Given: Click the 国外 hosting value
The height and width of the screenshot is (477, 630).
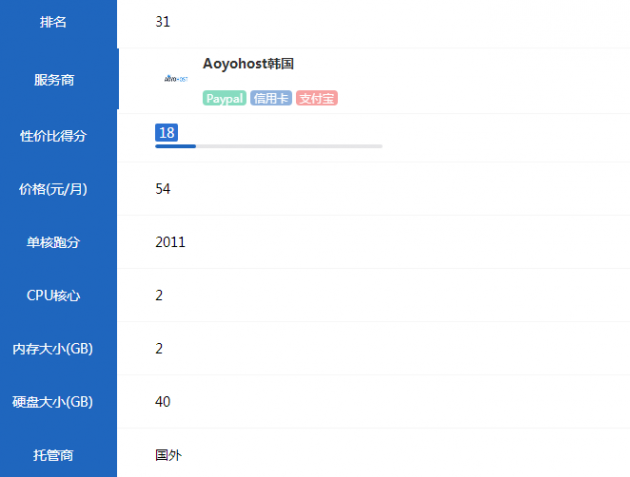Looking at the screenshot, I should 168,455.
